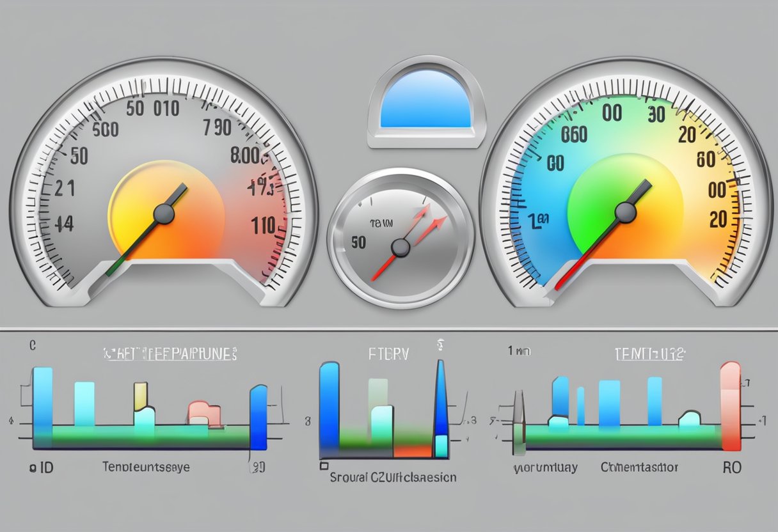Select the pink bar in the left chart
This screenshot has width=778, height=532.
pos(203,412)
